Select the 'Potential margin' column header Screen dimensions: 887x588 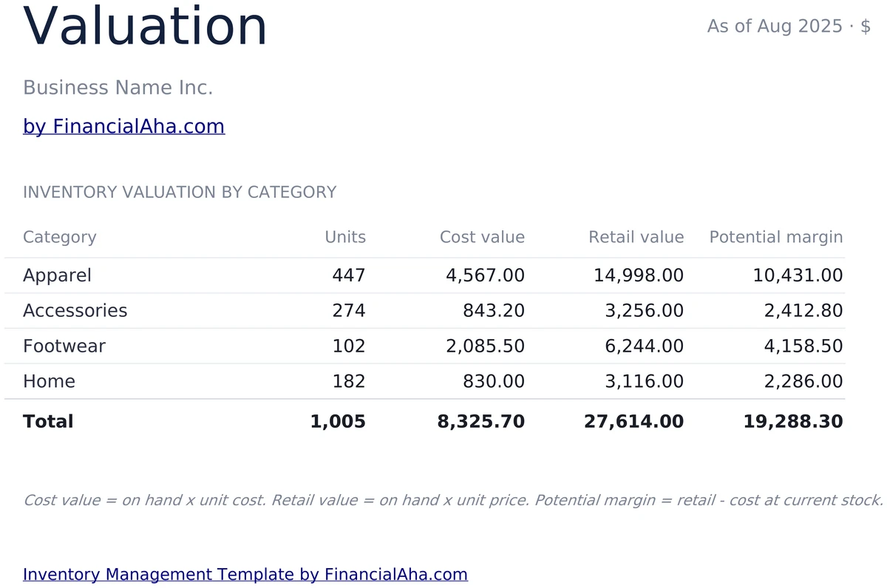point(776,237)
